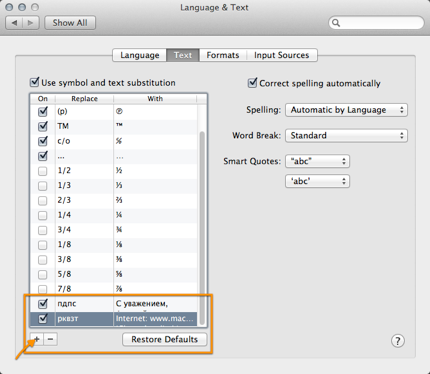Click the minus button to remove substitution

coord(50,339)
